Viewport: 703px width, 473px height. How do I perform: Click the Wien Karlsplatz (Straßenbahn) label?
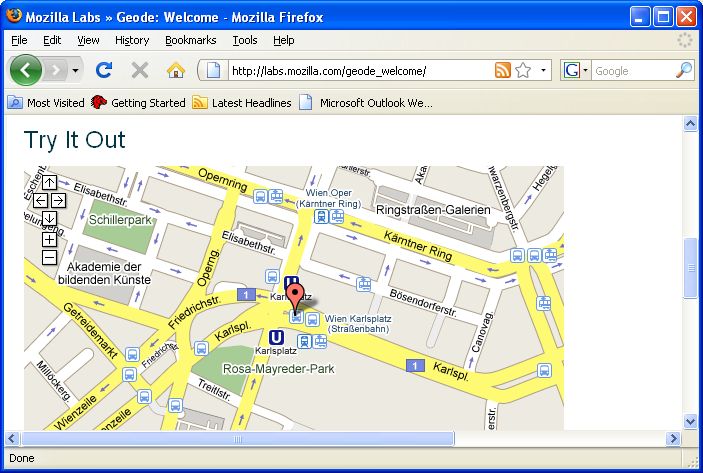358,324
